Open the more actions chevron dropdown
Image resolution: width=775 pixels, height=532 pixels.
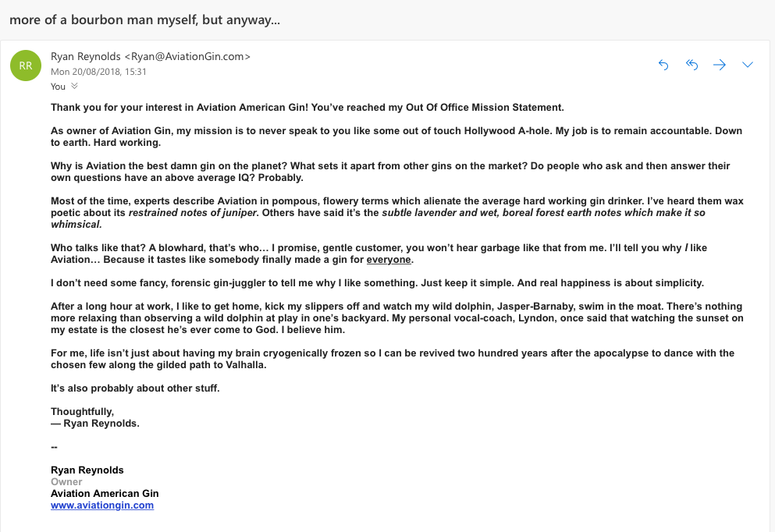click(748, 65)
